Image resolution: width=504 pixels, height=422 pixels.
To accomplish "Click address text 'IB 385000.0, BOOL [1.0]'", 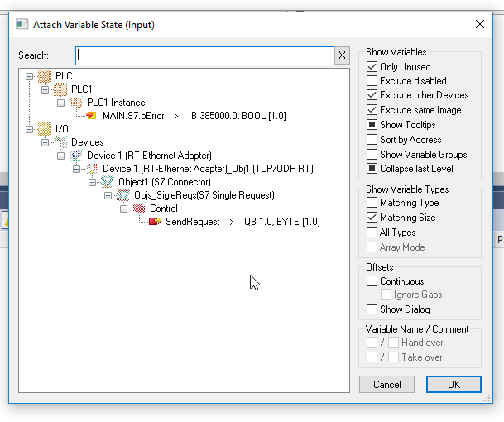I will [x=238, y=116].
